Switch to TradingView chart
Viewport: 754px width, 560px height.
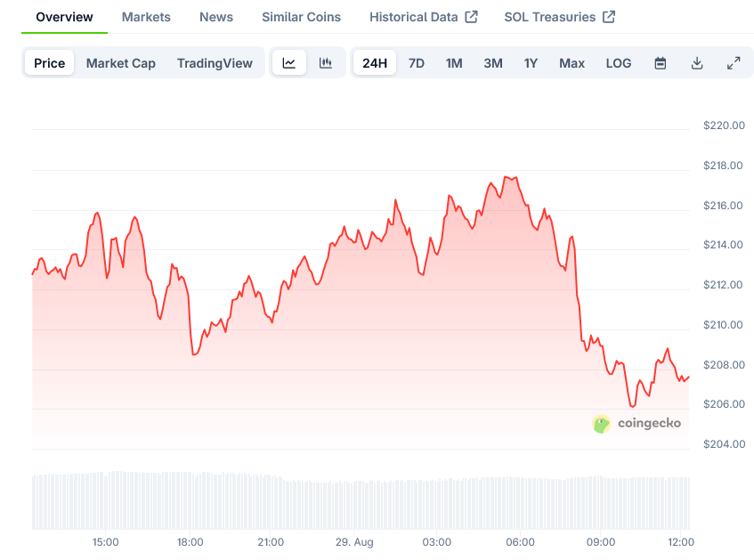[215, 63]
